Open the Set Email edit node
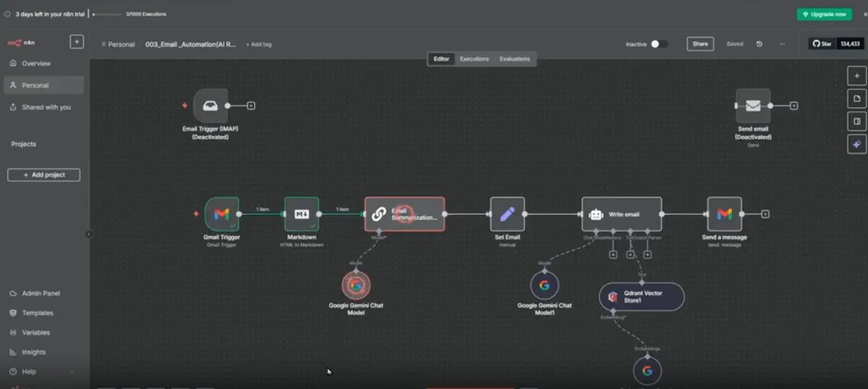The height and width of the screenshot is (389, 868). [x=507, y=214]
